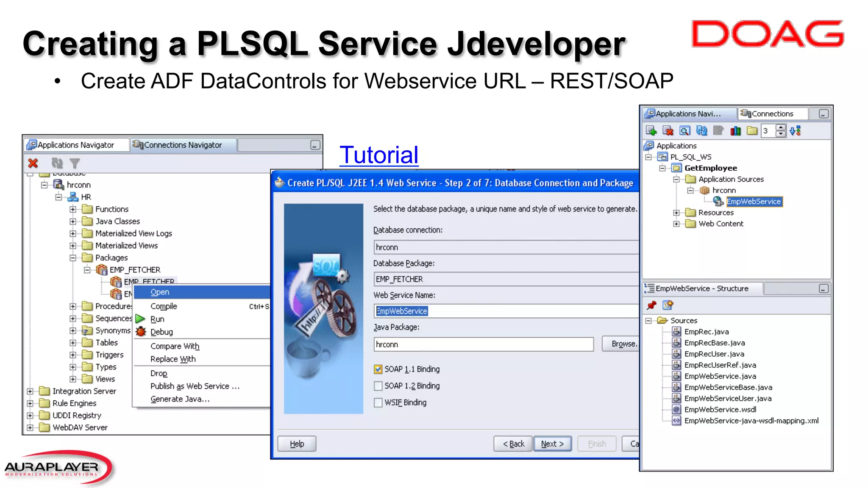This screenshot has height=488, width=868.
Task: Click the Web Service Name input field
Action: coord(506,311)
